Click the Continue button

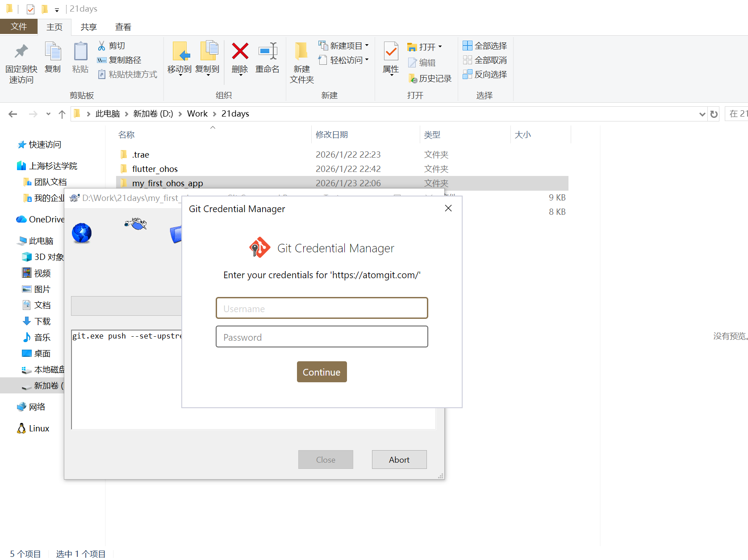pyautogui.click(x=322, y=372)
